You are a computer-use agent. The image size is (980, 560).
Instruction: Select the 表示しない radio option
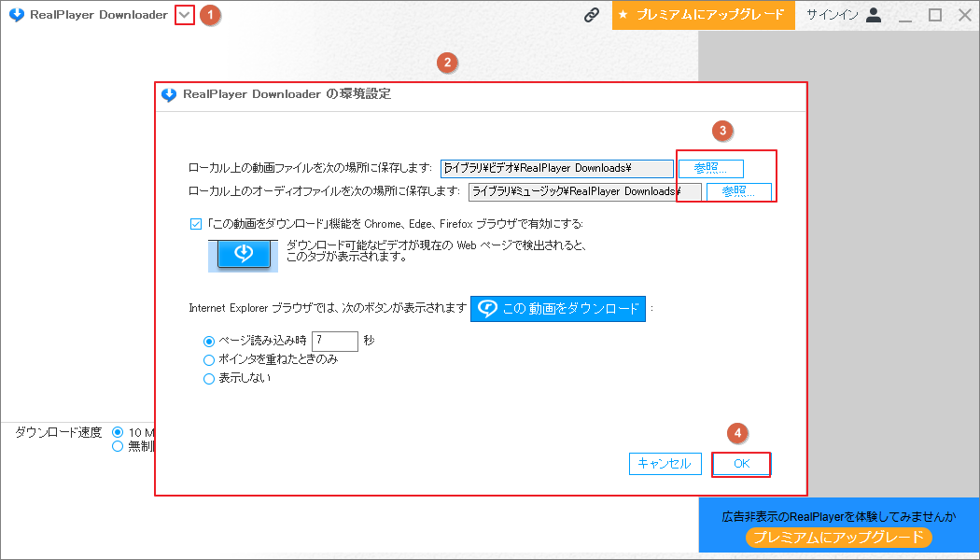click(209, 379)
